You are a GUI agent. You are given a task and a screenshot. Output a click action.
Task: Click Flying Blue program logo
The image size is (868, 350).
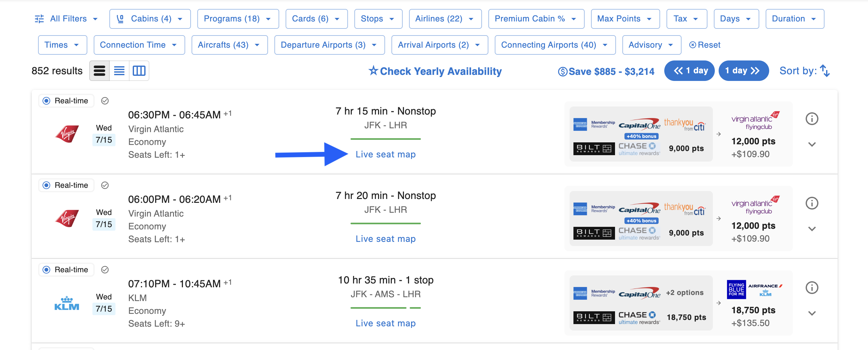(736, 289)
